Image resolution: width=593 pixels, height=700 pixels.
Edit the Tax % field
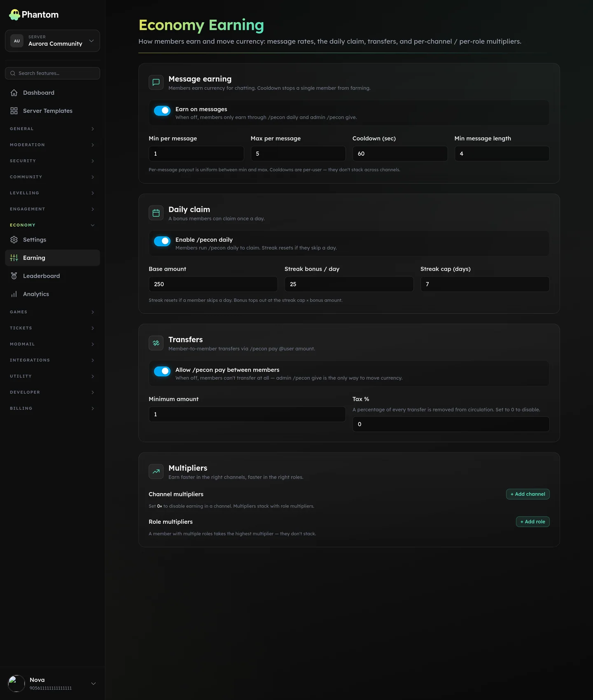(x=451, y=424)
